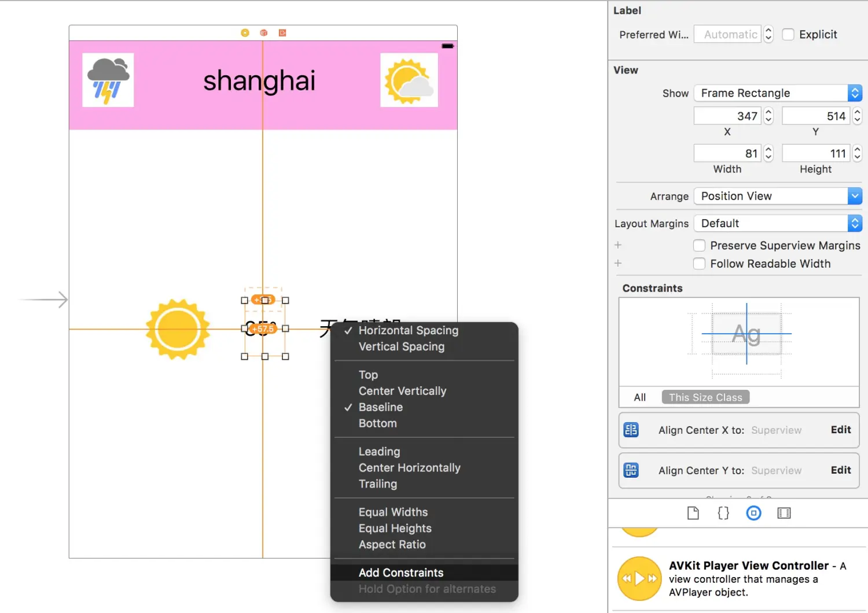The height and width of the screenshot is (613, 868).
Task: Edit the Align Center Y constraint
Action: coord(840,470)
